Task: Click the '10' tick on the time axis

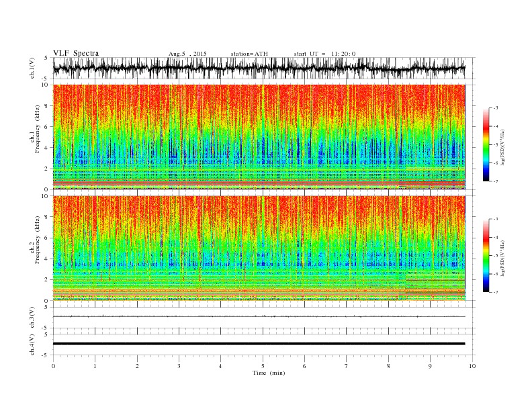Action: (472, 366)
